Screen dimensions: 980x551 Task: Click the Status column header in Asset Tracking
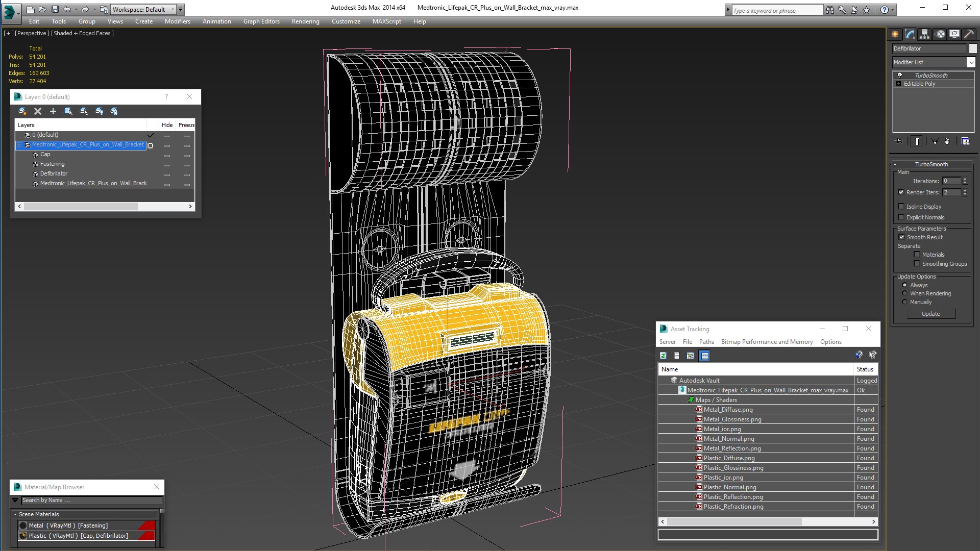coord(865,369)
